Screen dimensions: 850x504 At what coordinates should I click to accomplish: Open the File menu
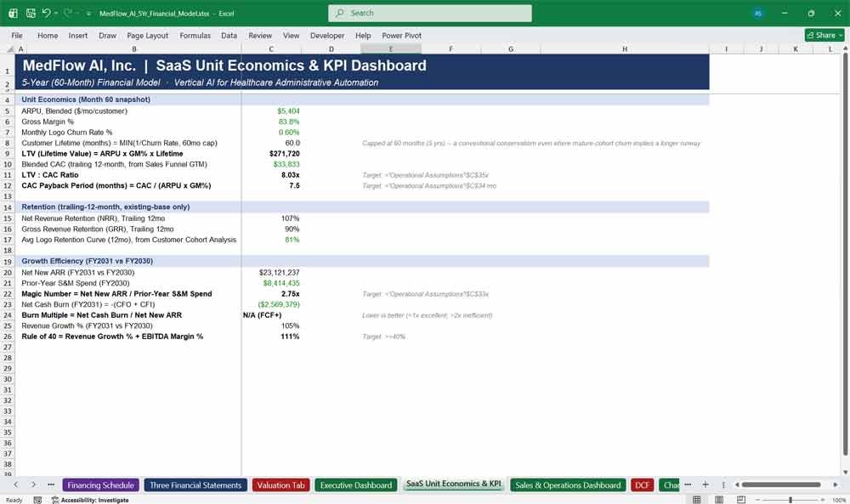(x=17, y=35)
